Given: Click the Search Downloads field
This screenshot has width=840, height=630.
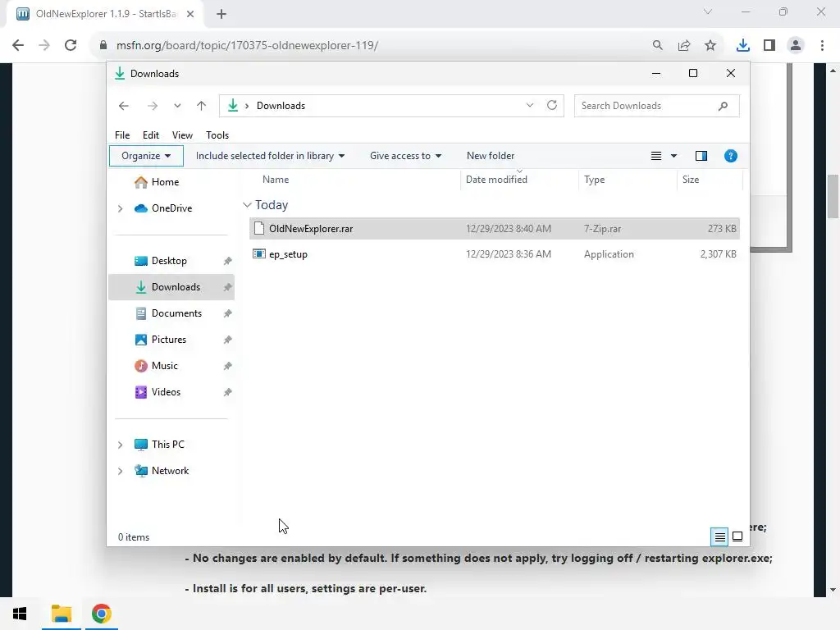Looking at the screenshot, I should (x=657, y=106).
